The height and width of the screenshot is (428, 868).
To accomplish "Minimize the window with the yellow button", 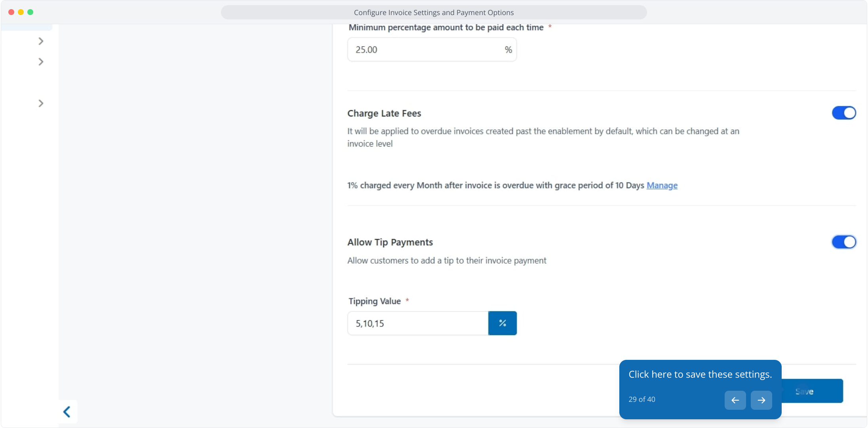I will pyautogui.click(x=21, y=12).
